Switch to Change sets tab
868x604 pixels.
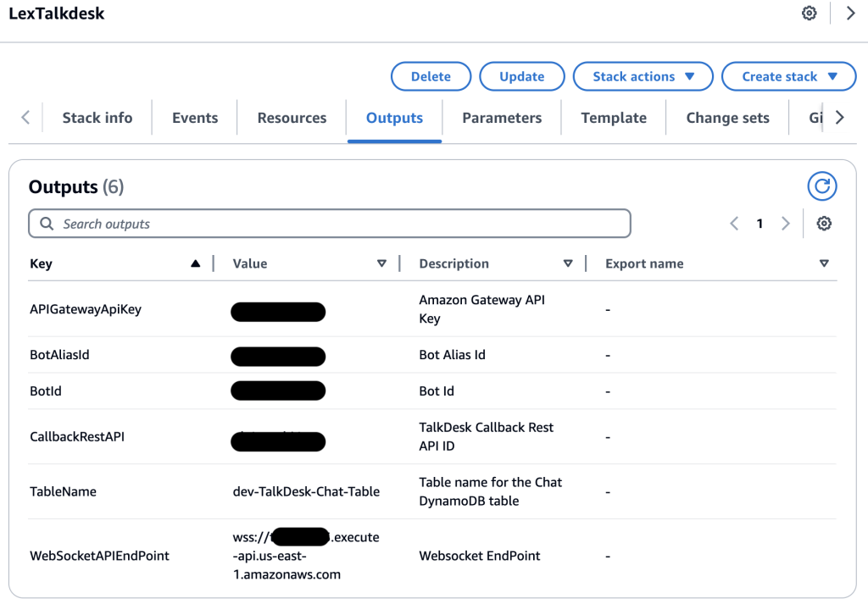(728, 118)
